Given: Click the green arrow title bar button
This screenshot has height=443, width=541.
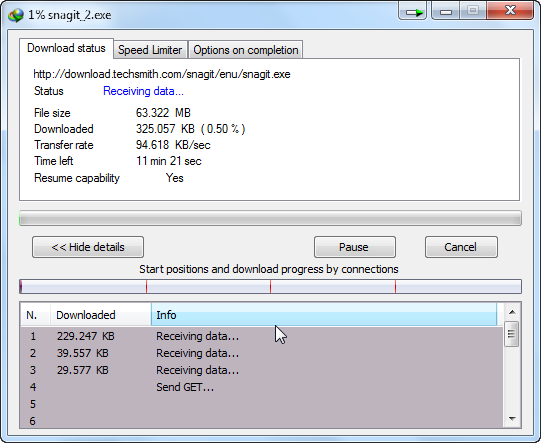Looking at the screenshot, I should (412, 10).
